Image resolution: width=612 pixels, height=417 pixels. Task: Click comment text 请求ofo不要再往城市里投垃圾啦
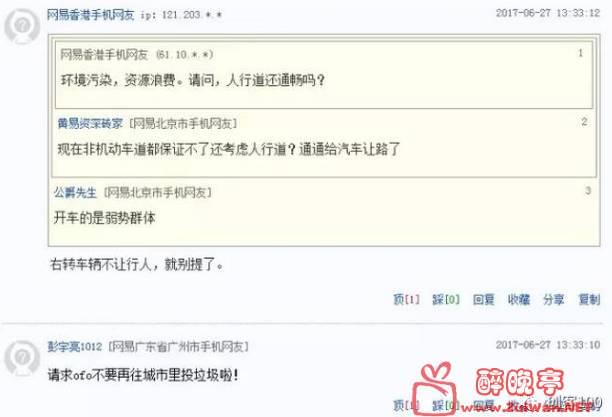(x=143, y=375)
